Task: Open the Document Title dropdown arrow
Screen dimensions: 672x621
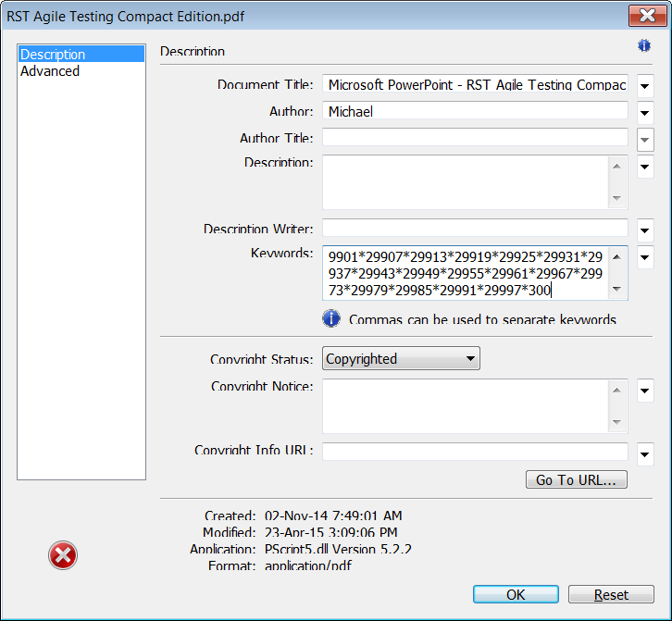Action: tap(645, 86)
